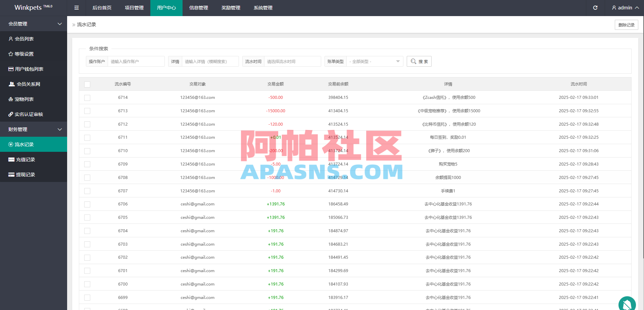Collapse the 财务管理 section
This screenshot has height=310, width=644.
click(x=34, y=129)
